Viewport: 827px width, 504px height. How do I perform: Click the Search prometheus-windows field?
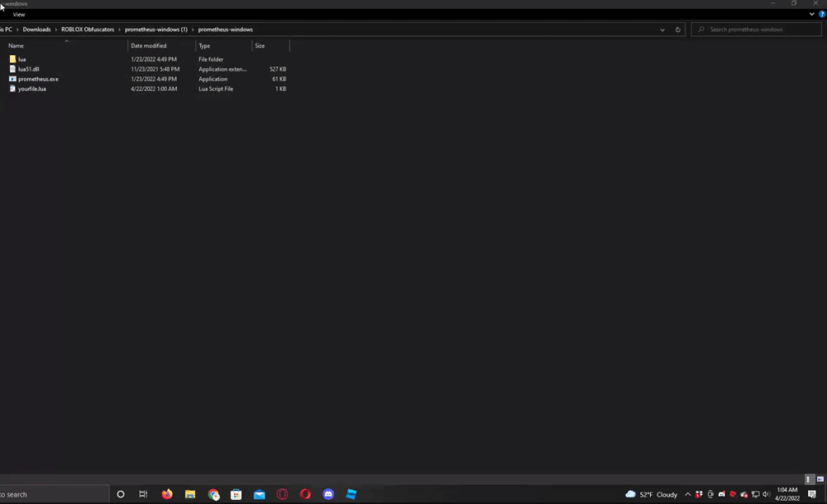[757, 30]
